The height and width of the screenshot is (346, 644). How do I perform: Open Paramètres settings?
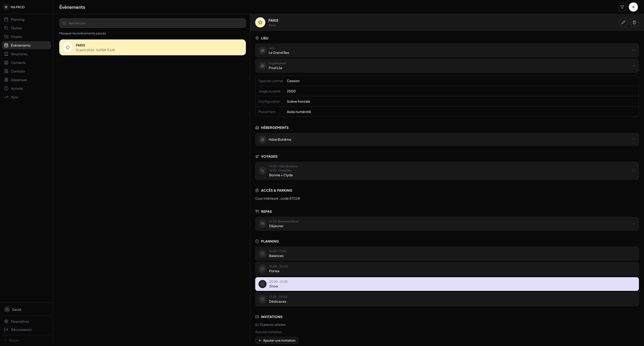tap(26, 321)
